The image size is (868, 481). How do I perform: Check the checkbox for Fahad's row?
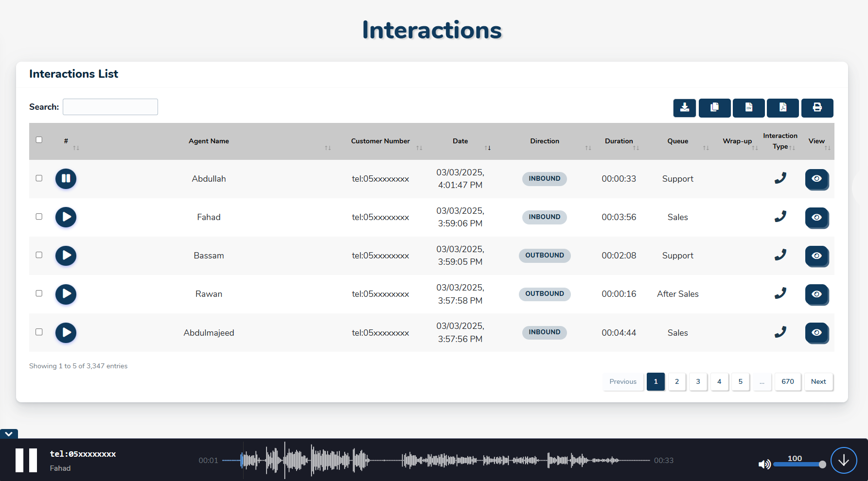(39, 217)
